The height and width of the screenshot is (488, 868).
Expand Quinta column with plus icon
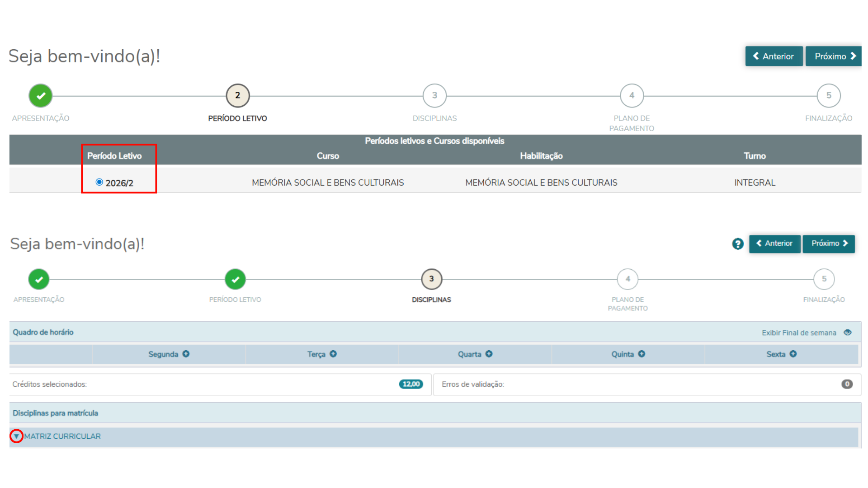[642, 354]
